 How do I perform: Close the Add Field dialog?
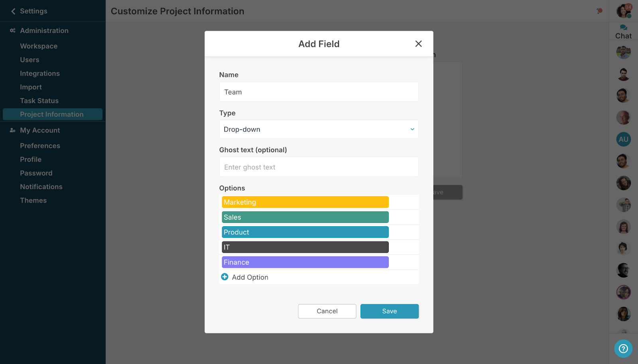418,44
